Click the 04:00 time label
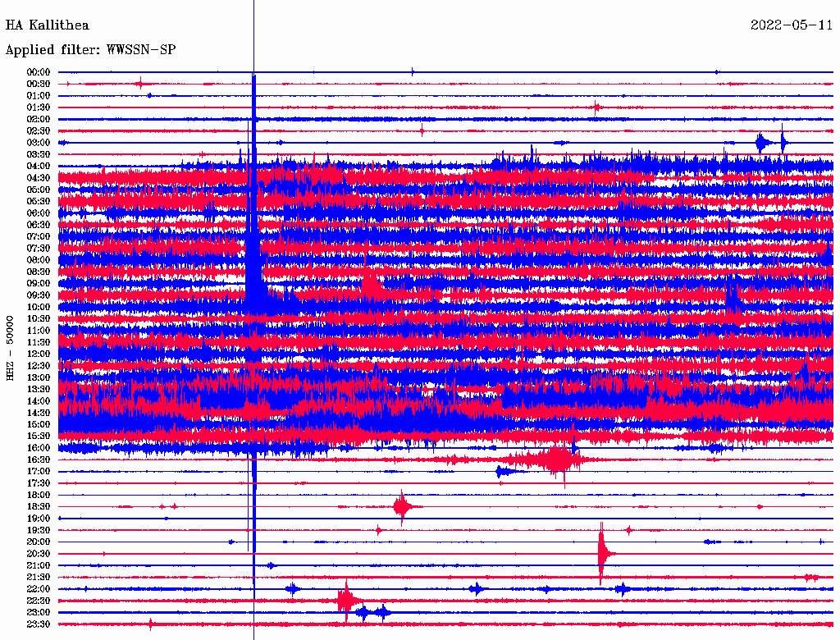Screen dimensions: 840x640 (x=39, y=167)
